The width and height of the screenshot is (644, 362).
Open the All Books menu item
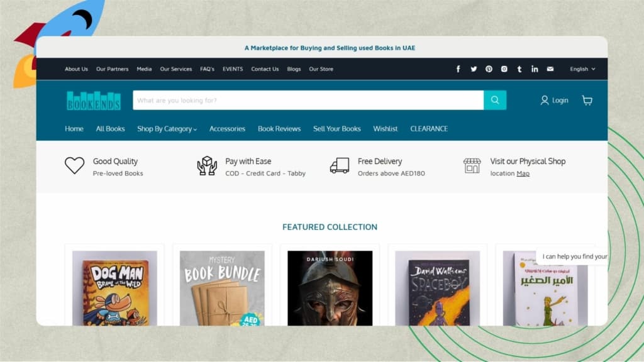(x=110, y=129)
